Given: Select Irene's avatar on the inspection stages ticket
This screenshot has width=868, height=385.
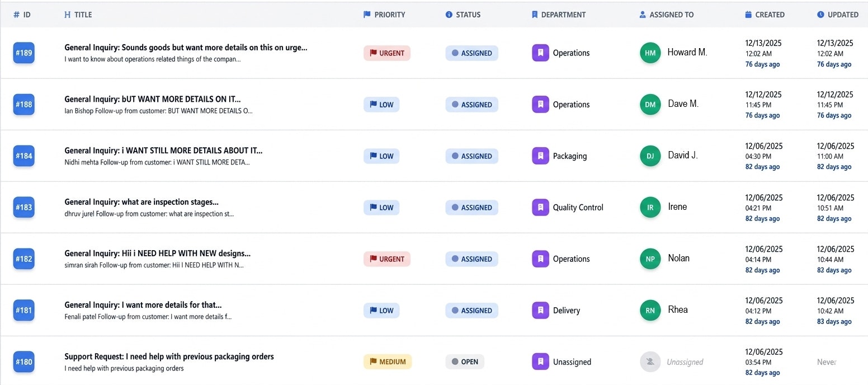Looking at the screenshot, I should [650, 207].
